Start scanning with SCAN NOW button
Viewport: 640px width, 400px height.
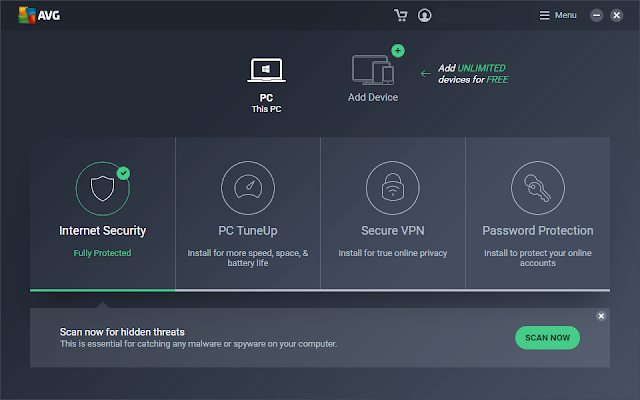click(x=547, y=338)
